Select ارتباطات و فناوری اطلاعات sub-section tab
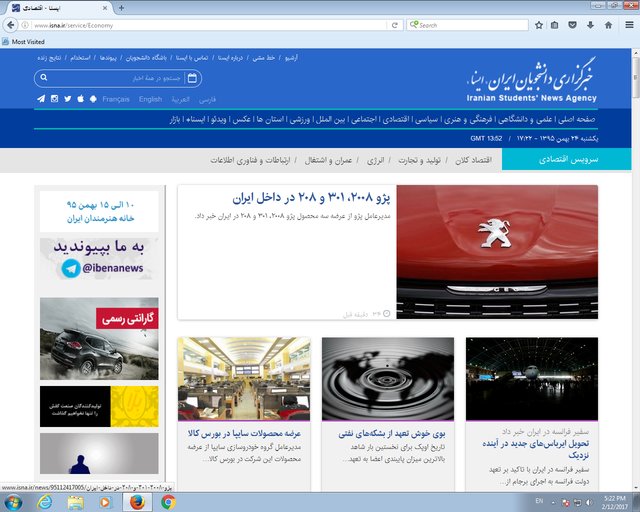This screenshot has width=640, height=512. [x=250, y=160]
